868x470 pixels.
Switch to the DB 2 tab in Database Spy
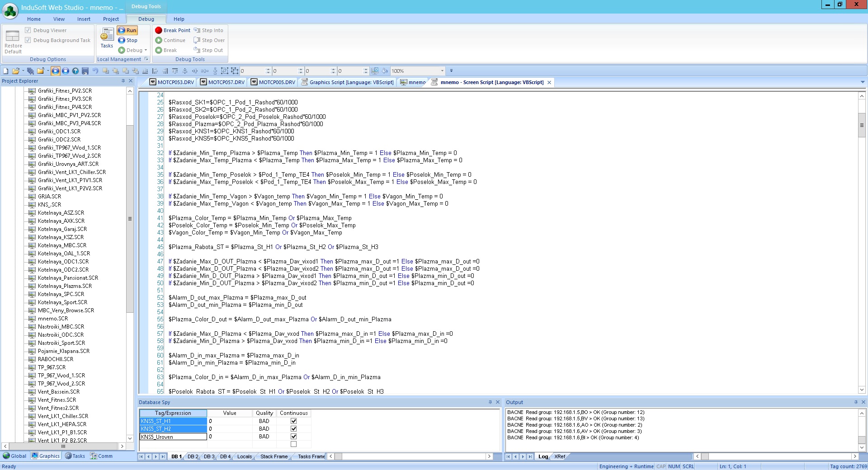coord(193,456)
